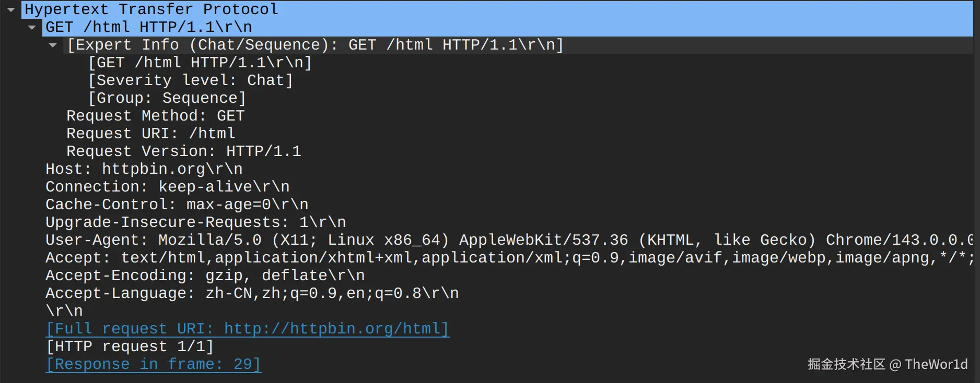980x383 pixels.
Task: Open the Full request URI link
Action: coord(247,329)
